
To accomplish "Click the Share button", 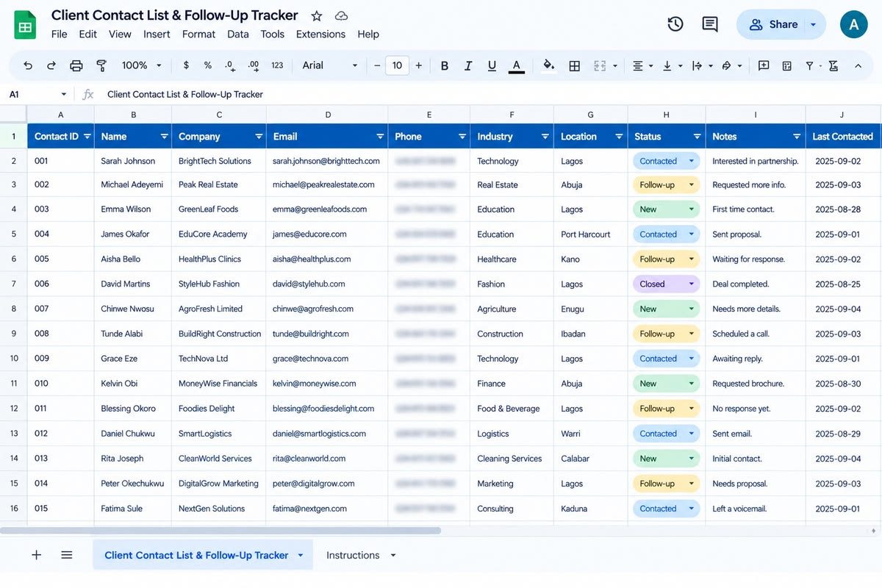I will pyautogui.click(x=772, y=24).
